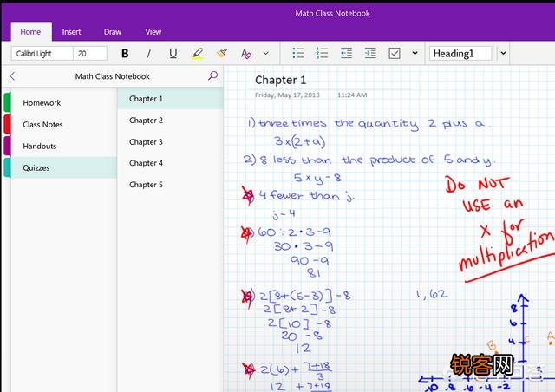The image size is (555, 392).
Task: Start a numbered list
Action: (322, 54)
